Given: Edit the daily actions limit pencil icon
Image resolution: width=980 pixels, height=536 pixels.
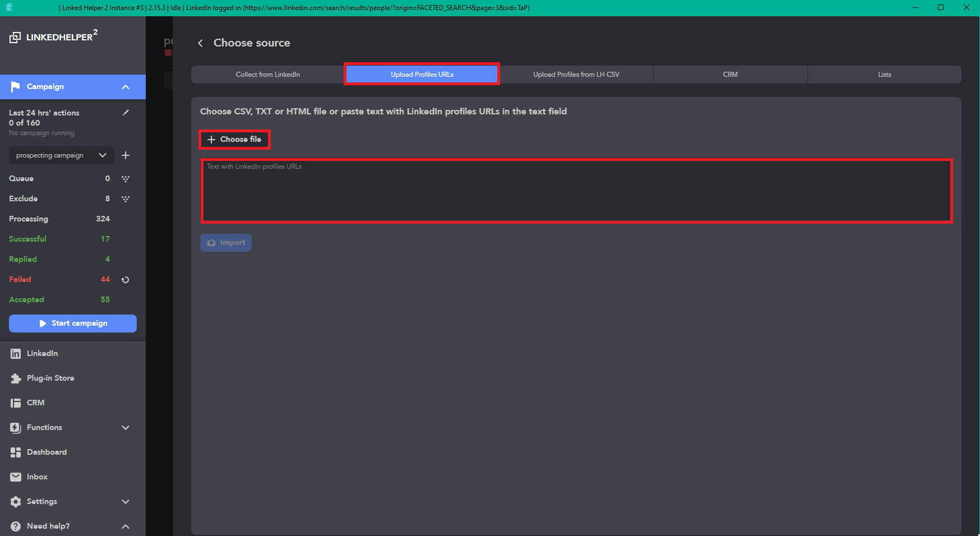Looking at the screenshot, I should (x=126, y=113).
